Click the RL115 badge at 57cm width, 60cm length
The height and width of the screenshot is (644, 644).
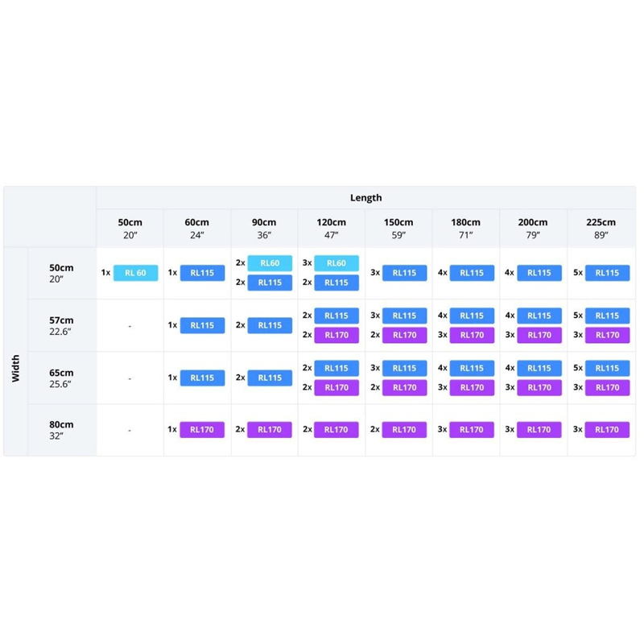coord(202,325)
